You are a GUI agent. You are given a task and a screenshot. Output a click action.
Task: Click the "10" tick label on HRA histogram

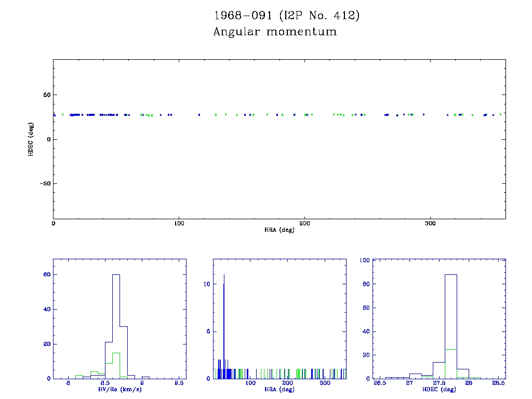[206, 284]
